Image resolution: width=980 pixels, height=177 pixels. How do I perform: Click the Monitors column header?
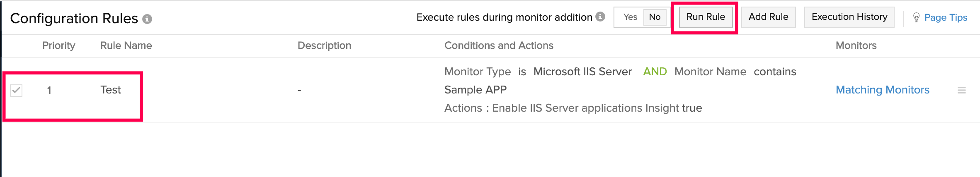coord(856,45)
